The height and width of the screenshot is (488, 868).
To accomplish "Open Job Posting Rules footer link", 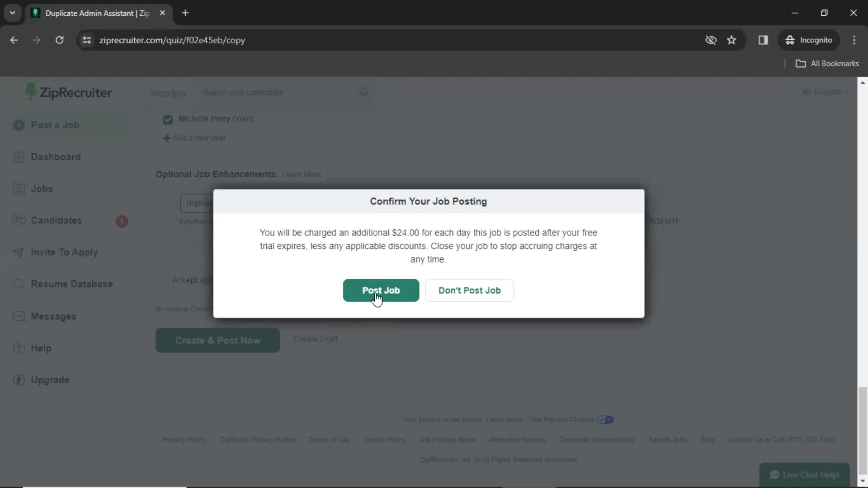I will 447,440.
